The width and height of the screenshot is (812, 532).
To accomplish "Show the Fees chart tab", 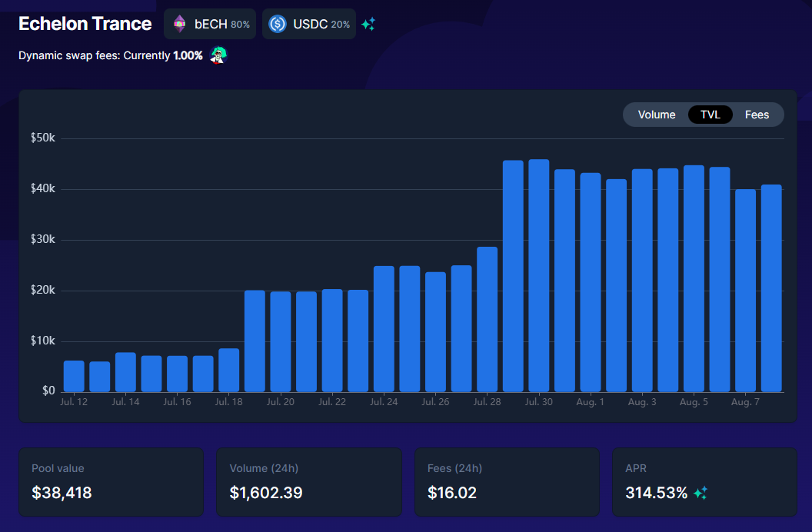I will coord(757,115).
